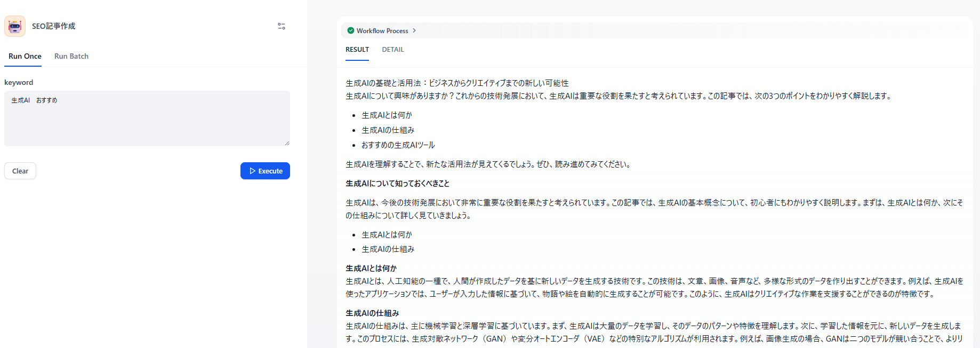Click the SEO記事作成 app title
The width and height of the screenshot is (980, 348).
click(53, 26)
